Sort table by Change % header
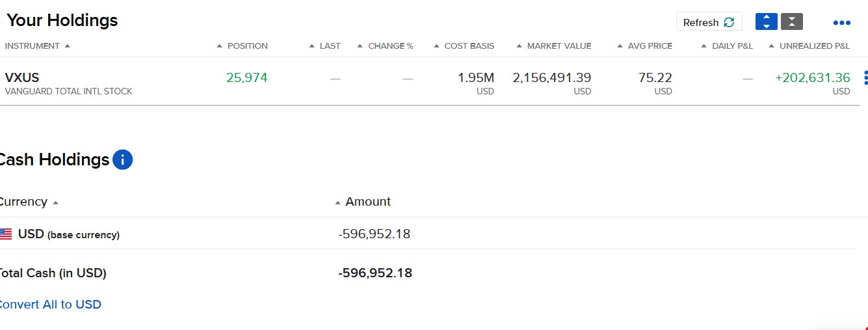Viewport: 868px width, 330px height. [x=390, y=46]
